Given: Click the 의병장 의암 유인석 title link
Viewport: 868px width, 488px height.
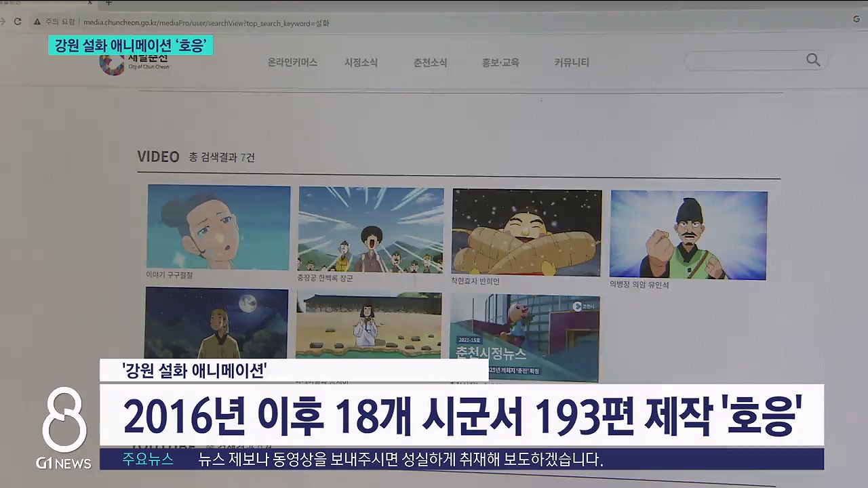Looking at the screenshot, I should (x=639, y=285).
